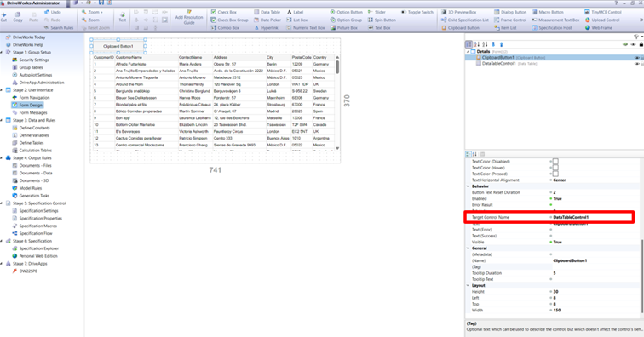Viewport: 644px width, 337px height.
Task: Insert a Picture Box control
Action: tap(344, 27)
